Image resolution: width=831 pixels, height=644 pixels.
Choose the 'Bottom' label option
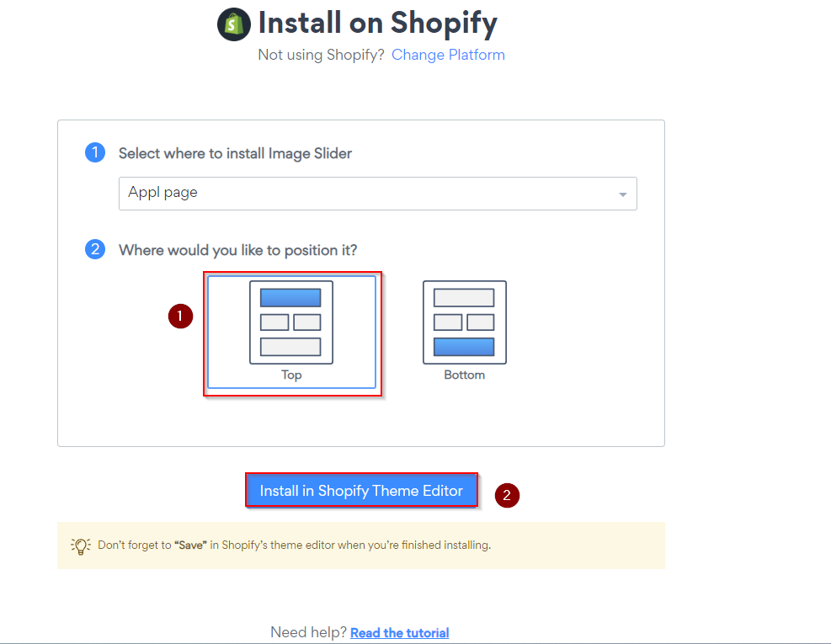464,375
